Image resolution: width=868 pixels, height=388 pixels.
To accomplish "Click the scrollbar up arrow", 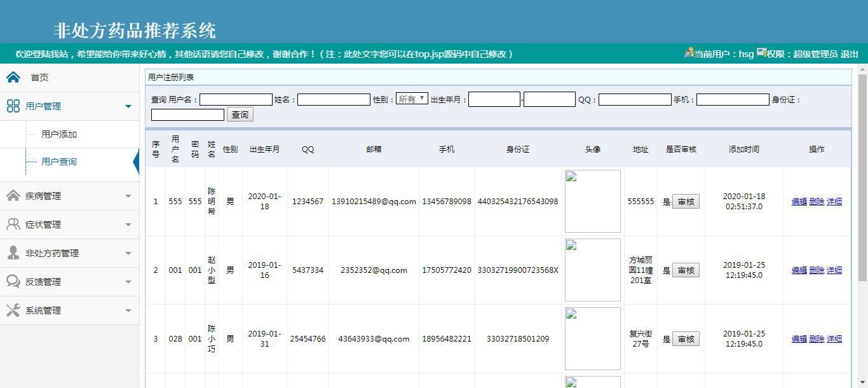I will click(862, 69).
